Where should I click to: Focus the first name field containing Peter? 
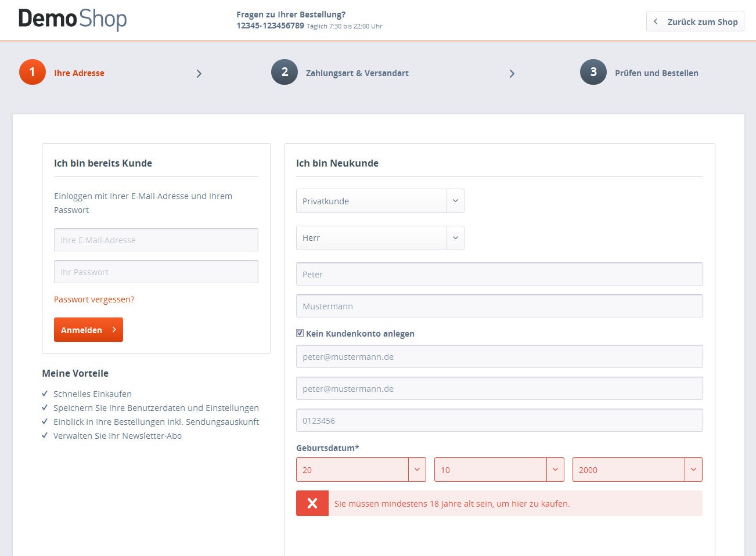pyautogui.click(x=499, y=274)
